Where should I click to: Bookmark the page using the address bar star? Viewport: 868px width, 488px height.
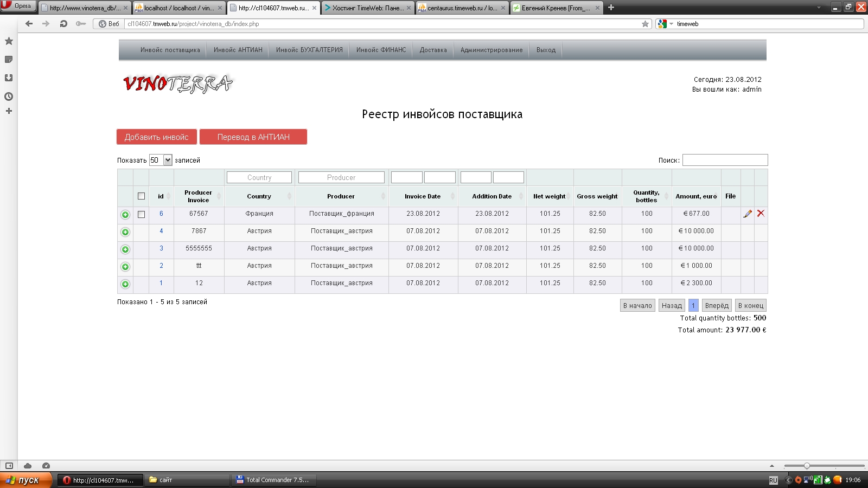[645, 24]
